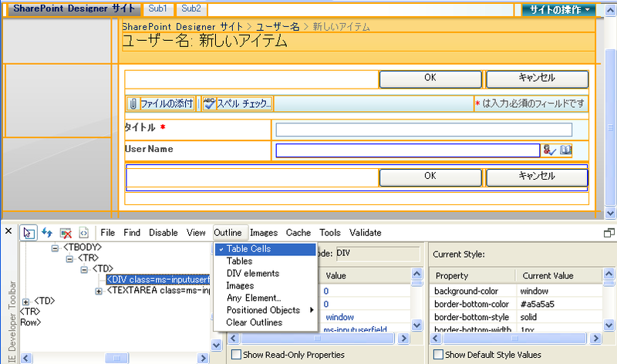
Task: Open the サイトの操作 dropdown menu
Action: pos(559,10)
